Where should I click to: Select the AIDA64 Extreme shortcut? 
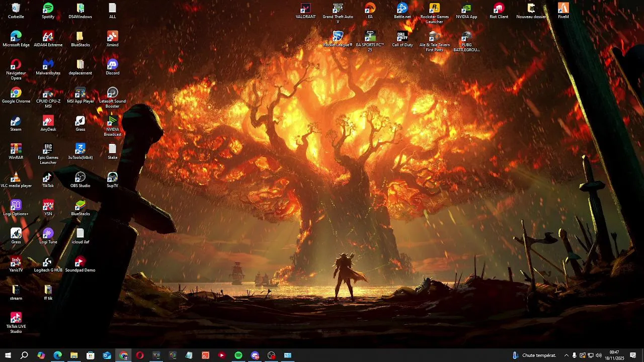pos(48,39)
